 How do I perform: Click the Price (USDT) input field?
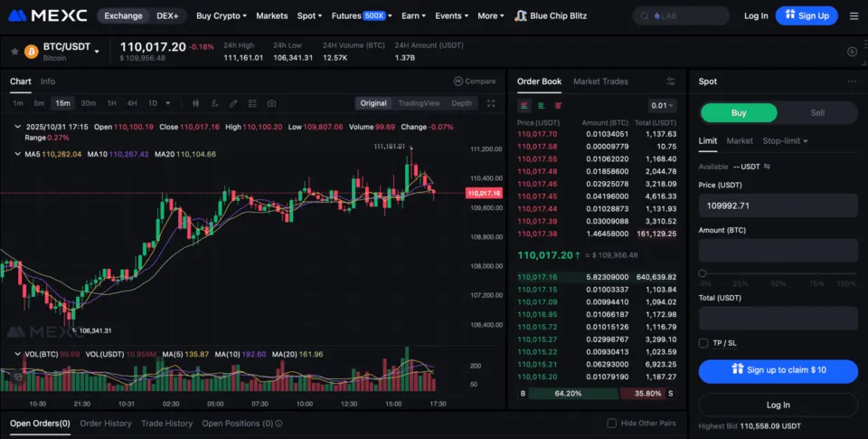pos(778,205)
